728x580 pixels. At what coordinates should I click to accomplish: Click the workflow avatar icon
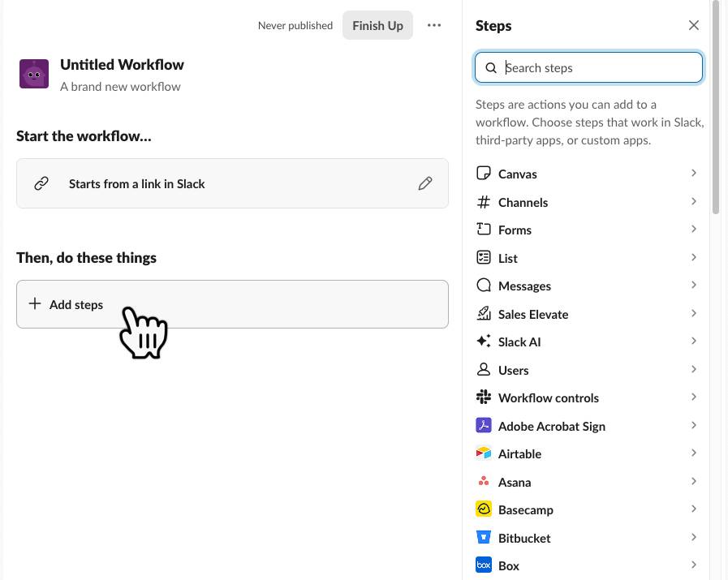coord(34,74)
